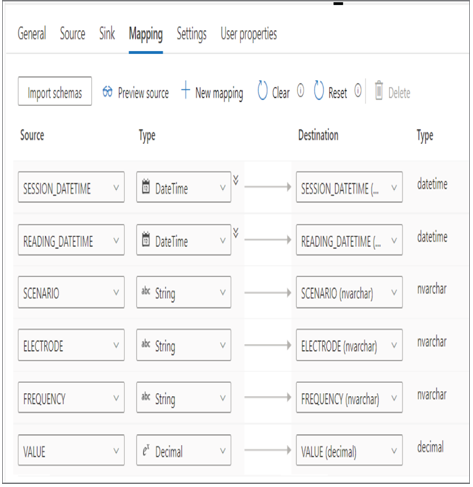Image resolution: width=473 pixels, height=487 pixels.
Task: Click the info icon next to Clear
Action: point(300,90)
